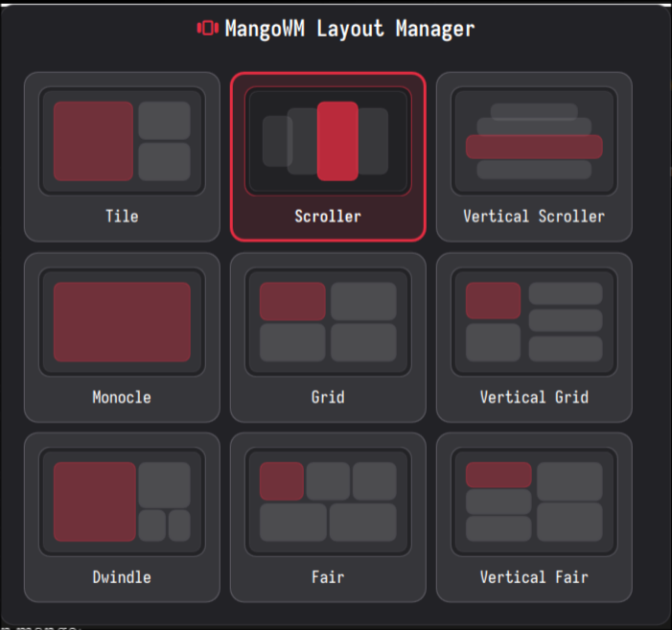The height and width of the screenshot is (630, 672).
Task: Click the "Monocle" label
Action: 122,397
